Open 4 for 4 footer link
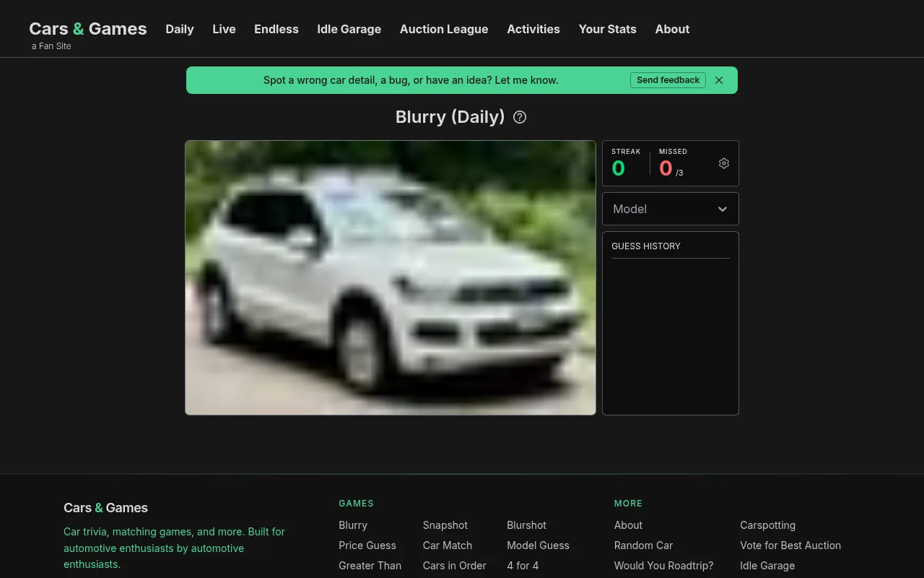Viewport: 924px width, 578px height. pos(523,566)
